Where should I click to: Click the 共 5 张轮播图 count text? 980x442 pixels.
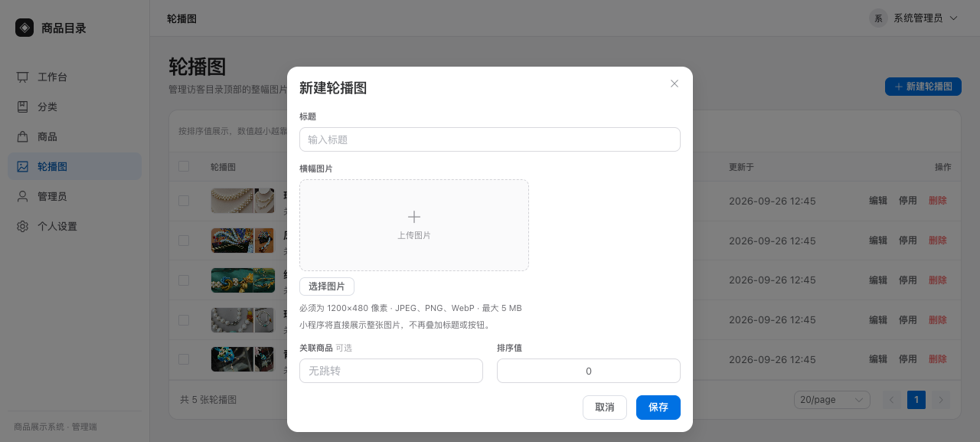coord(208,400)
